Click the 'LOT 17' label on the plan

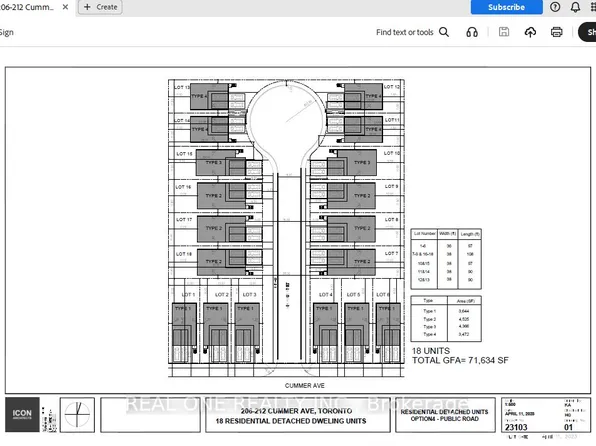click(x=184, y=220)
